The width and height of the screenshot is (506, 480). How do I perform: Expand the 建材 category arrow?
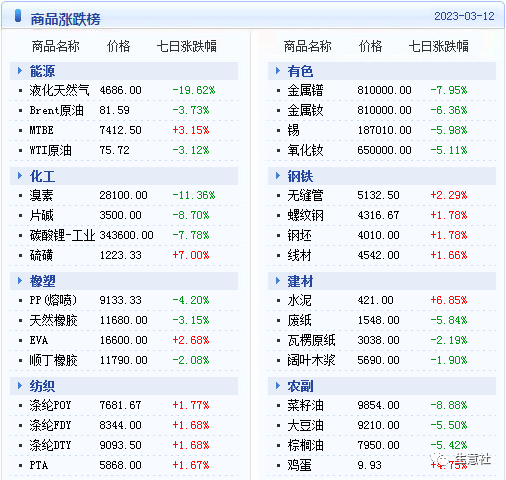[278, 281]
